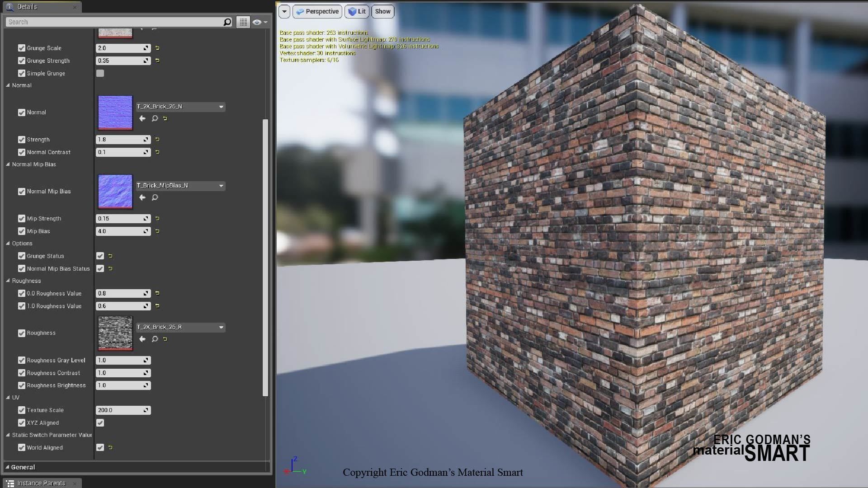The height and width of the screenshot is (488, 868).
Task: Open the property matrix grid icon
Action: click(243, 22)
